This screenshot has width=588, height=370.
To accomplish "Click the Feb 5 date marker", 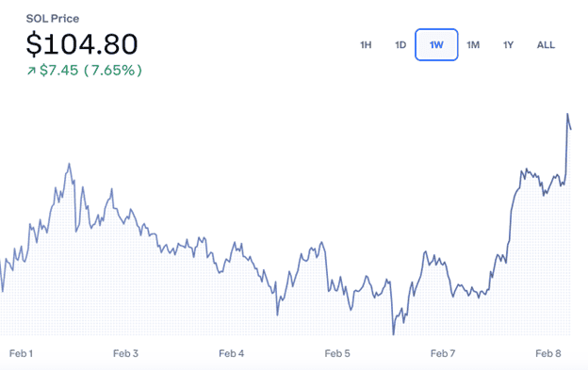I will (337, 353).
